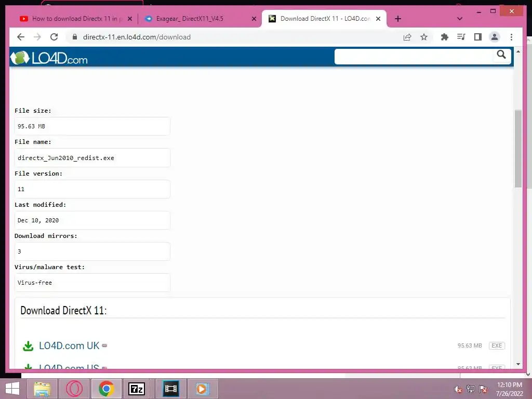
Task: Toggle the browser side panel
Action: click(478, 37)
